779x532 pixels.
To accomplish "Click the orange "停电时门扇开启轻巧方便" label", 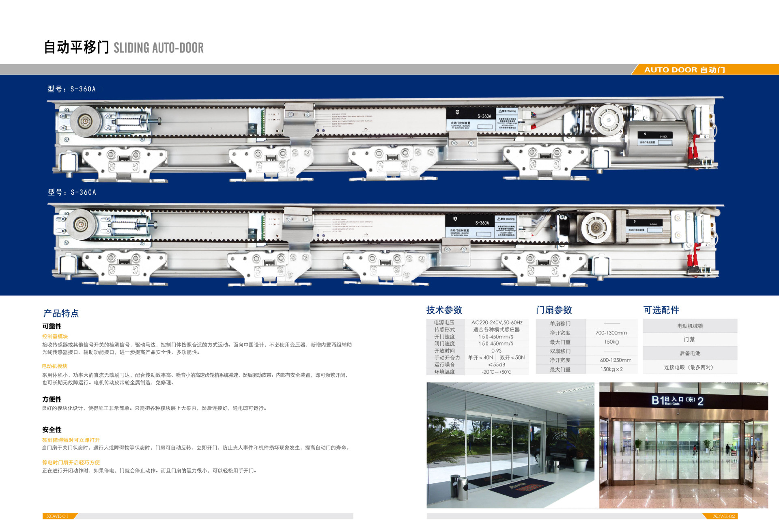I will 71,462.
